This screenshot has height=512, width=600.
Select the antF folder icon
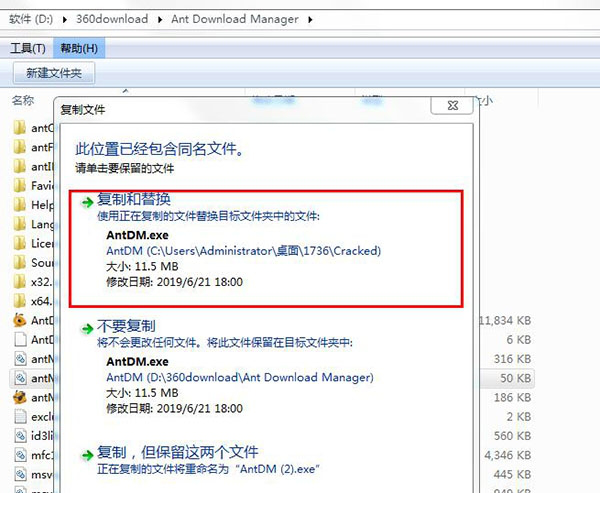pos(20,147)
